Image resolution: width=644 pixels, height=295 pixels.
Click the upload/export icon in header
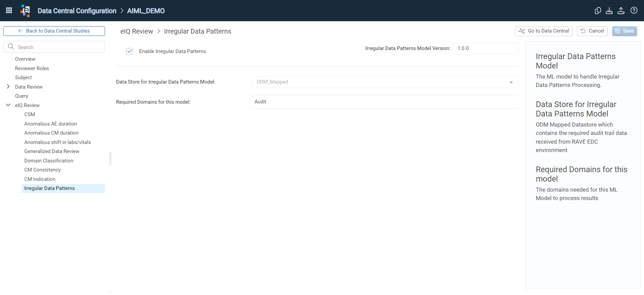point(621,10)
